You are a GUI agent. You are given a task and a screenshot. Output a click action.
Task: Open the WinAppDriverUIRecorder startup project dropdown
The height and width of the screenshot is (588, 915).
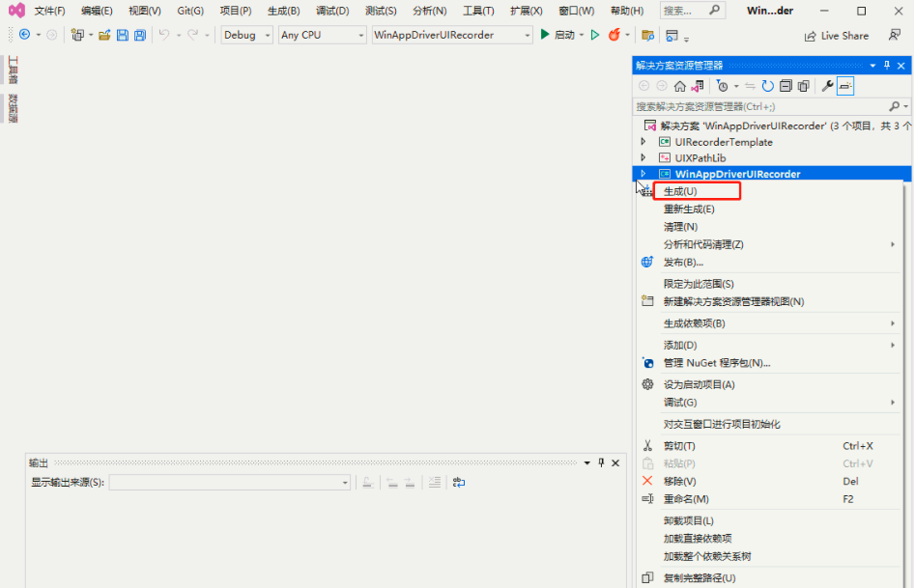[452, 35]
